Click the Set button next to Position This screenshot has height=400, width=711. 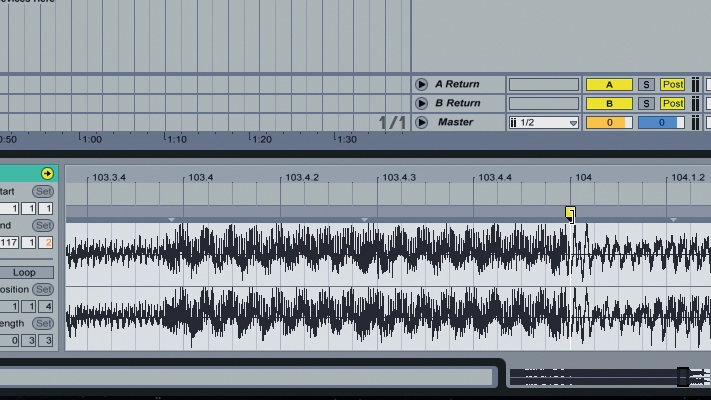point(43,289)
